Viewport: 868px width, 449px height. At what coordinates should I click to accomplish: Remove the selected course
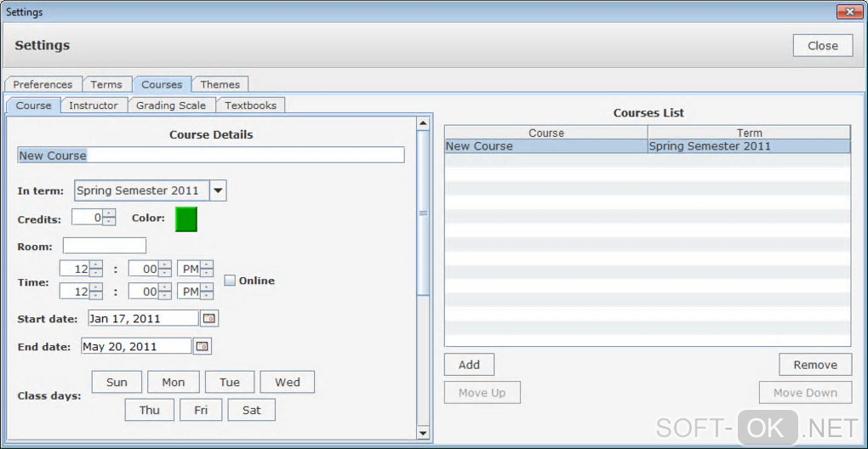(815, 365)
